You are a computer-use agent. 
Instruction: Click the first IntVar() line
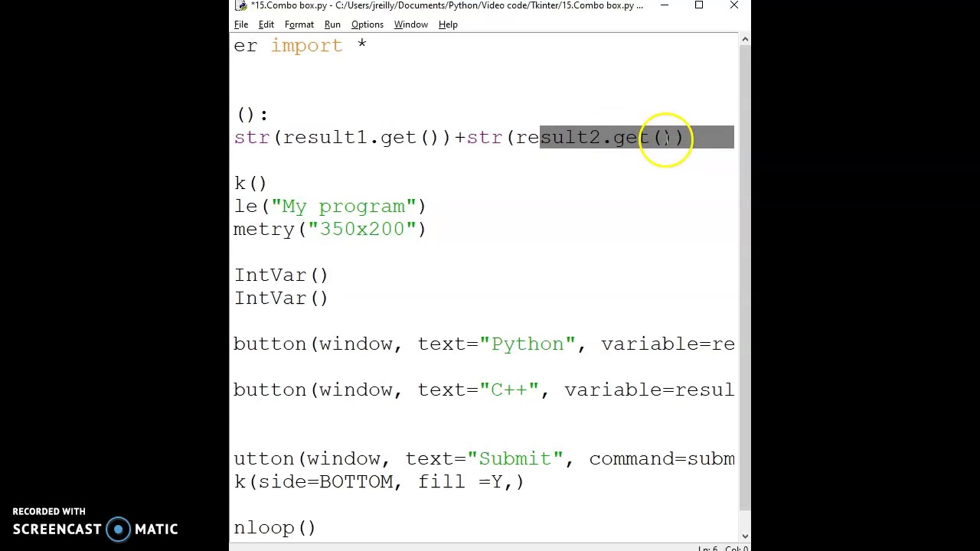tap(281, 275)
